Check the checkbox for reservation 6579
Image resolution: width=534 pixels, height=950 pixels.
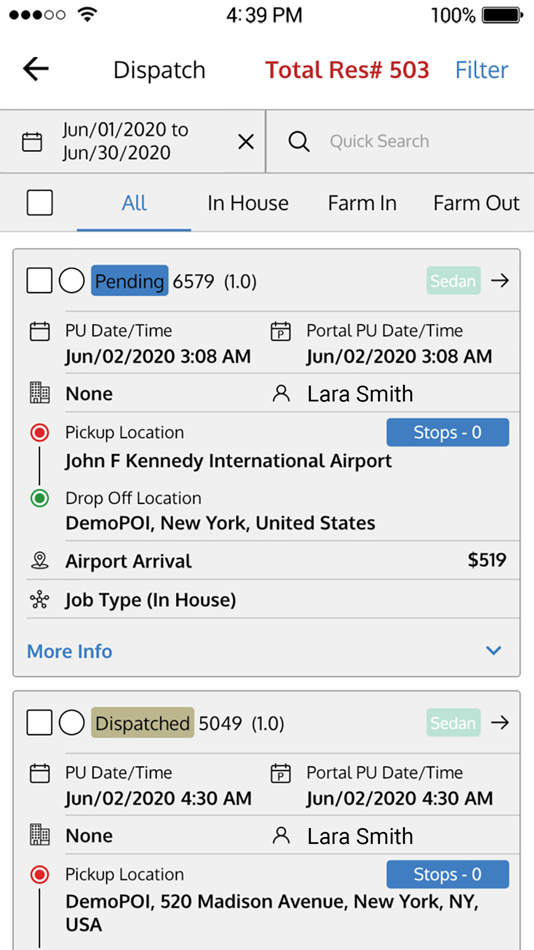[39, 281]
